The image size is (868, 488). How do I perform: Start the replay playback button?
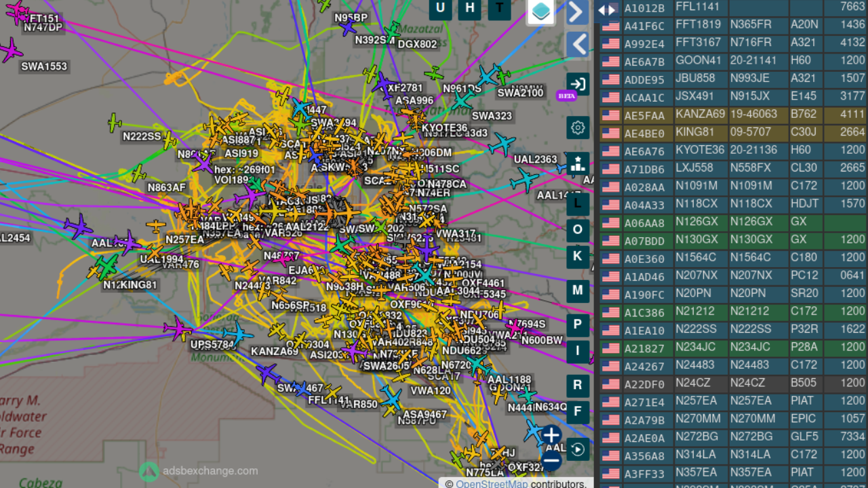pyautogui.click(x=578, y=449)
